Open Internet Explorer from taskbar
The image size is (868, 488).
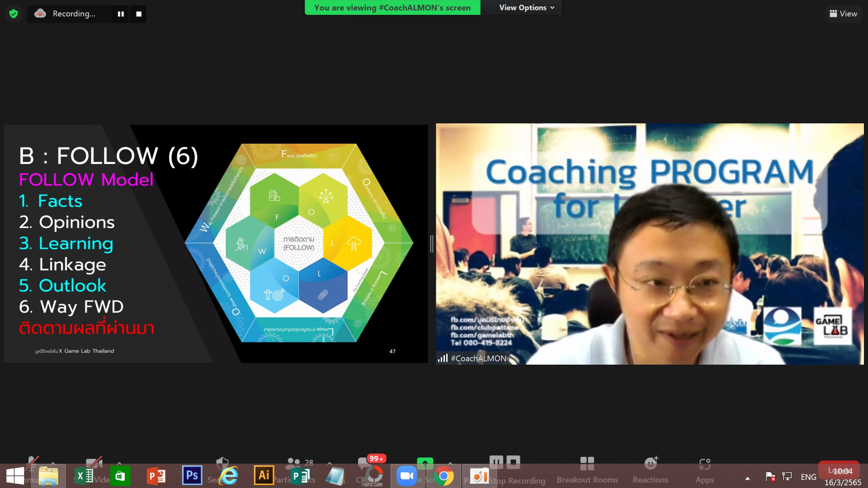[x=228, y=476]
